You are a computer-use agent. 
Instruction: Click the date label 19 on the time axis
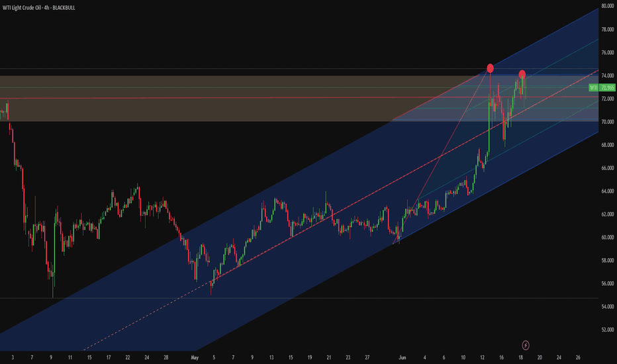(x=310, y=357)
